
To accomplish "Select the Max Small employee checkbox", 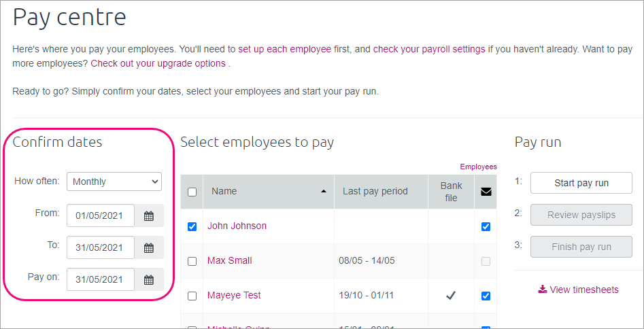I will [192, 261].
